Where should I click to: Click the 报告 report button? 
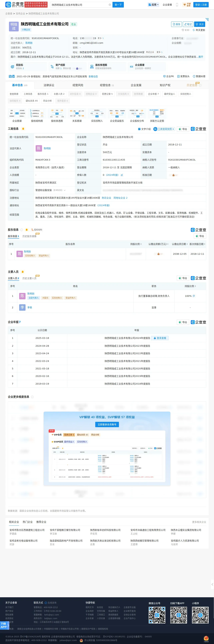pos(176,24)
